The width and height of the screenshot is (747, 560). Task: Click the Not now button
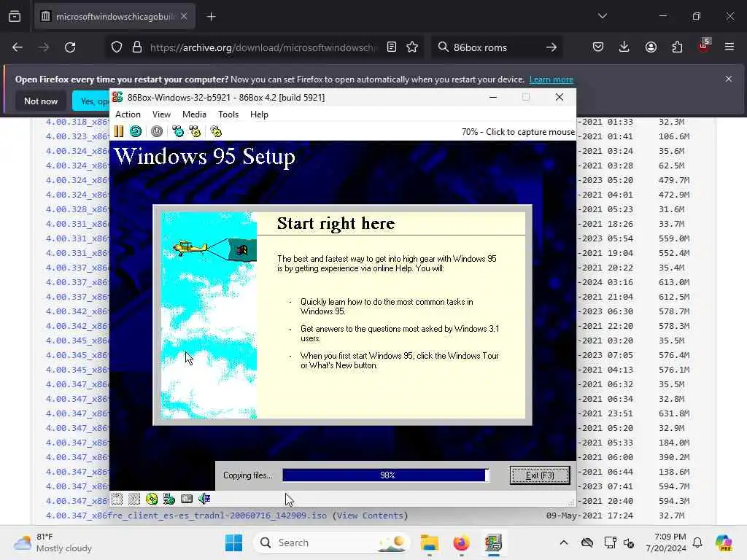(41, 101)
